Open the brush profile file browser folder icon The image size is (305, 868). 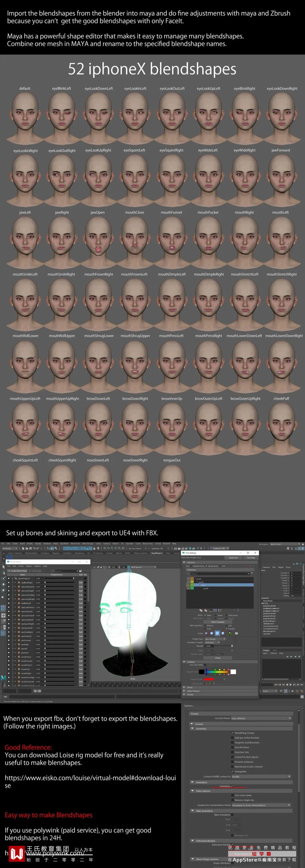[x=236, y=633]
